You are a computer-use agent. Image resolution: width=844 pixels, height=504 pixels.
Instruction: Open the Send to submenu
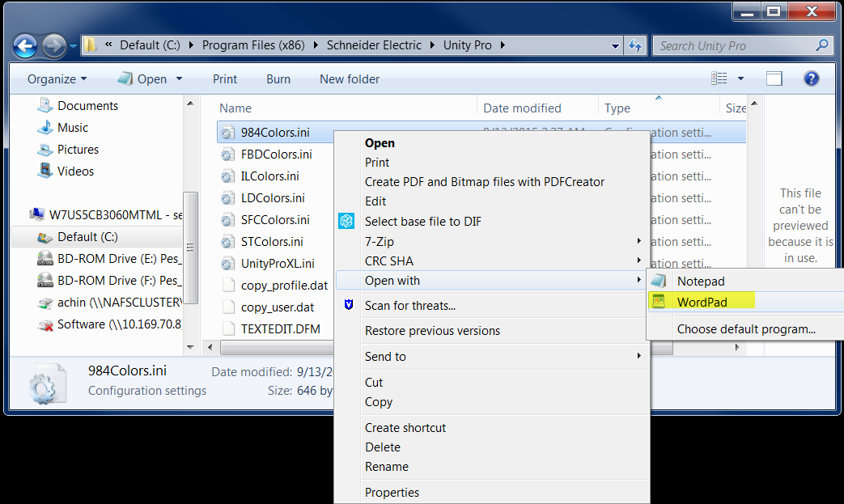coord(492,357)
